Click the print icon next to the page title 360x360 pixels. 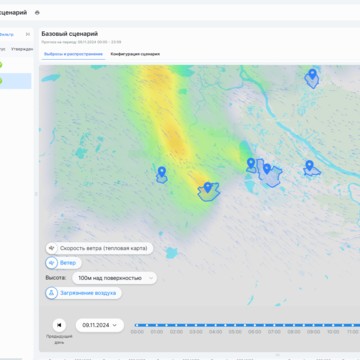[37, 13]
